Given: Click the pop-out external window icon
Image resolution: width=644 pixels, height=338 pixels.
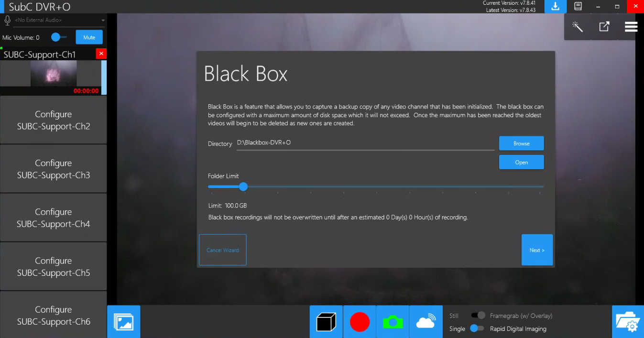Looking at the screenshot, I should point(604,27).
